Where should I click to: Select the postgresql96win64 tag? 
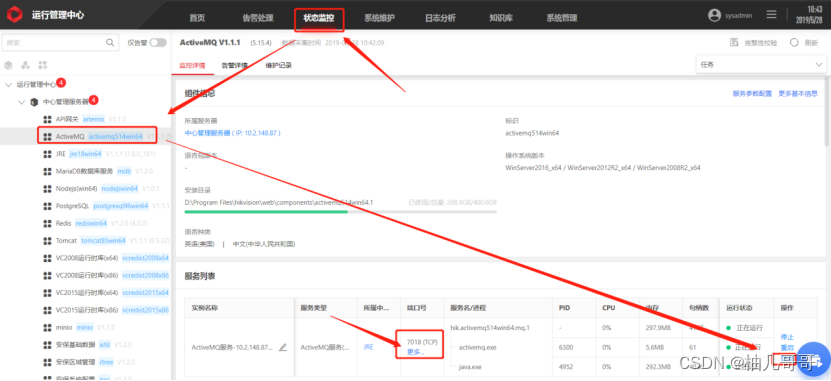click(121, 206)
